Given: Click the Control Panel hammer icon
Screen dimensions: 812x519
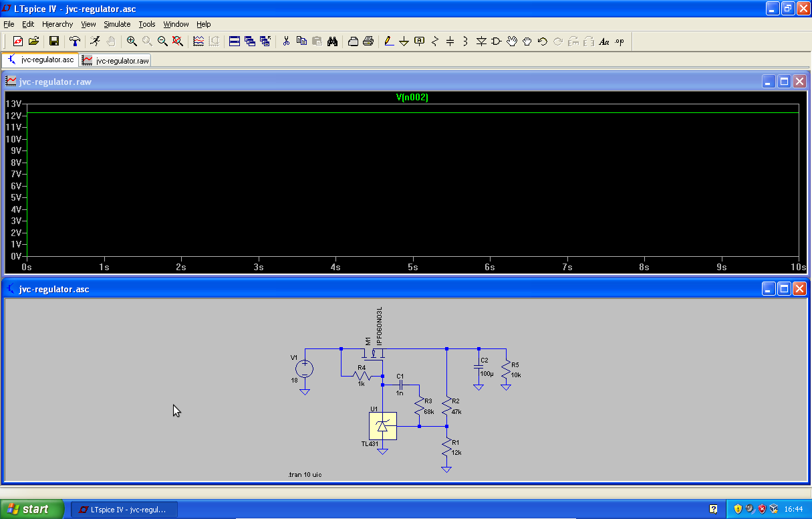Looking at the screenshot, I should 75,41.
